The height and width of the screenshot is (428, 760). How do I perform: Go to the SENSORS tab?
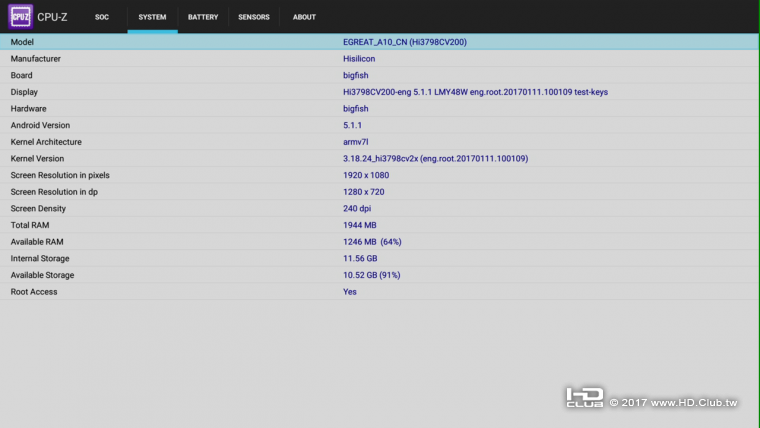click(253, 17)
